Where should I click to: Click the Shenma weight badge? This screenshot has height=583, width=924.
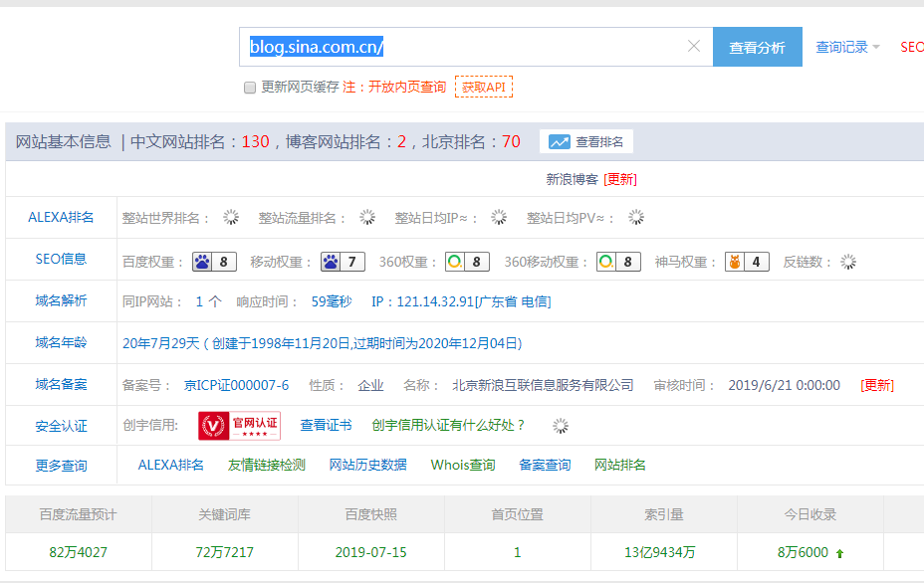click(x=747, y=263)
